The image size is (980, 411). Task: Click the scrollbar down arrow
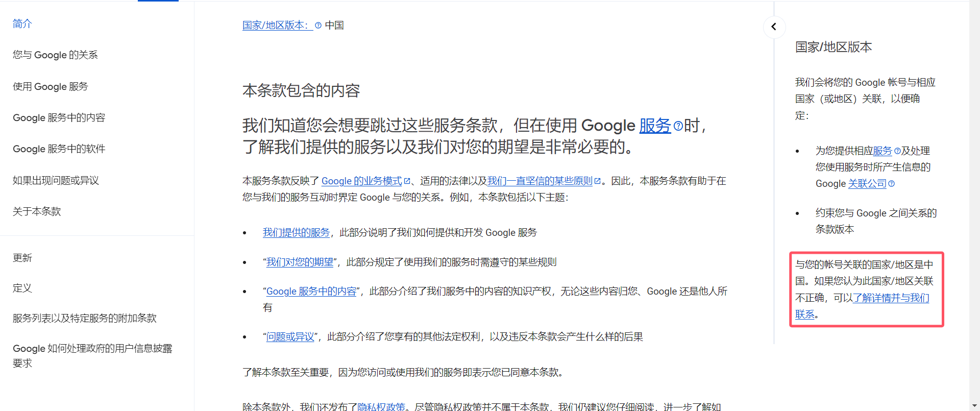pyautogui.click(x=974, y=406)
